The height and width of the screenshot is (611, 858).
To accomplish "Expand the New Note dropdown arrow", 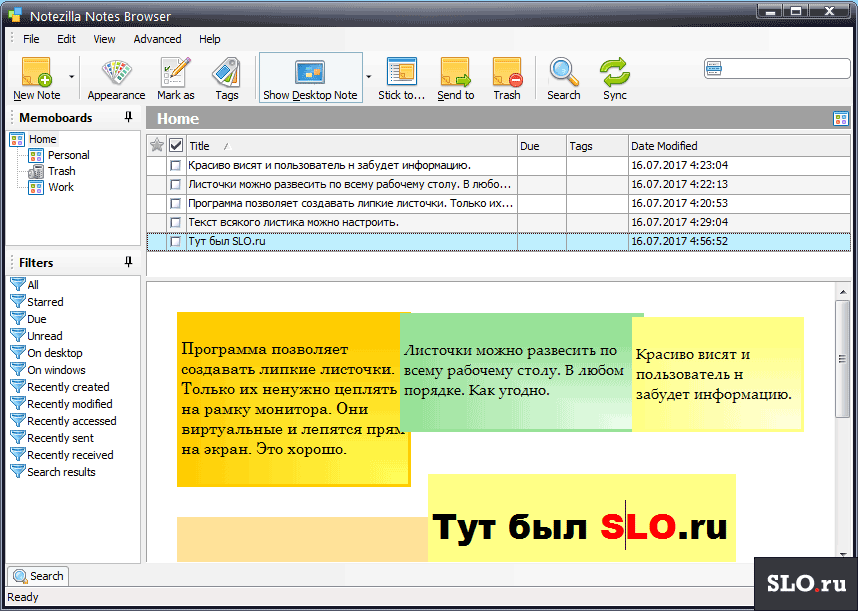I will pos(72,77).
